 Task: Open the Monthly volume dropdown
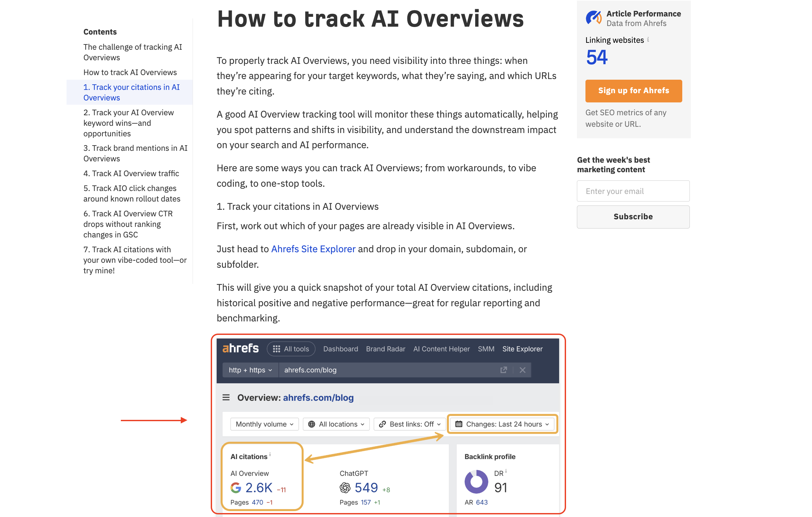coord(265,424)
